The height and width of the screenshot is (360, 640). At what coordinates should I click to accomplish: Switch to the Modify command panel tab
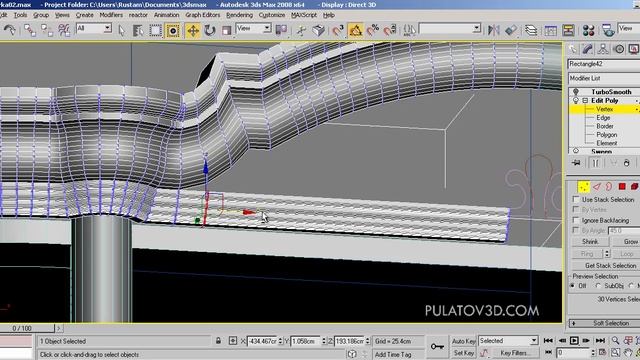point(588,49)
